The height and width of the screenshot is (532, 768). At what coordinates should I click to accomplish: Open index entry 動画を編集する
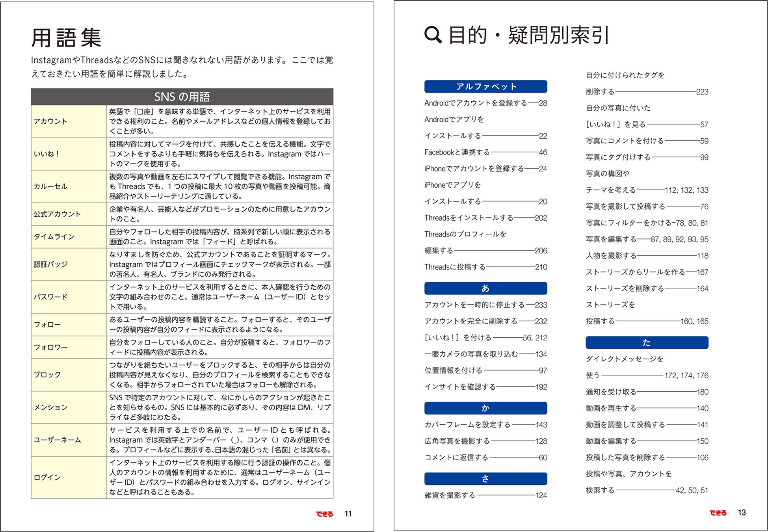pyautogui.click(x=611, y=441)
